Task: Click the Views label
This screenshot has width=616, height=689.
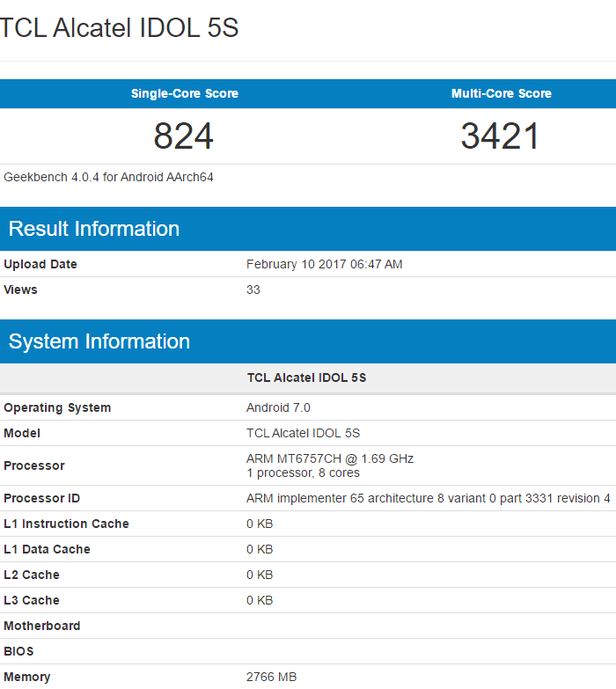Action: click(20, 290)
